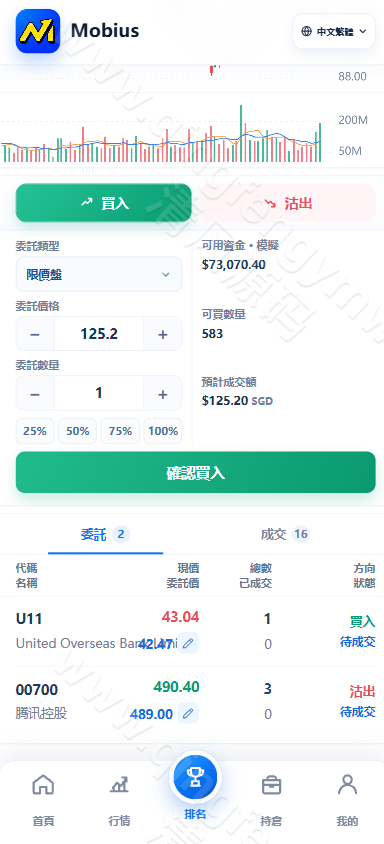Open the 限價盤 order type dropdown
384x844 pixels.
coord(99,275)
